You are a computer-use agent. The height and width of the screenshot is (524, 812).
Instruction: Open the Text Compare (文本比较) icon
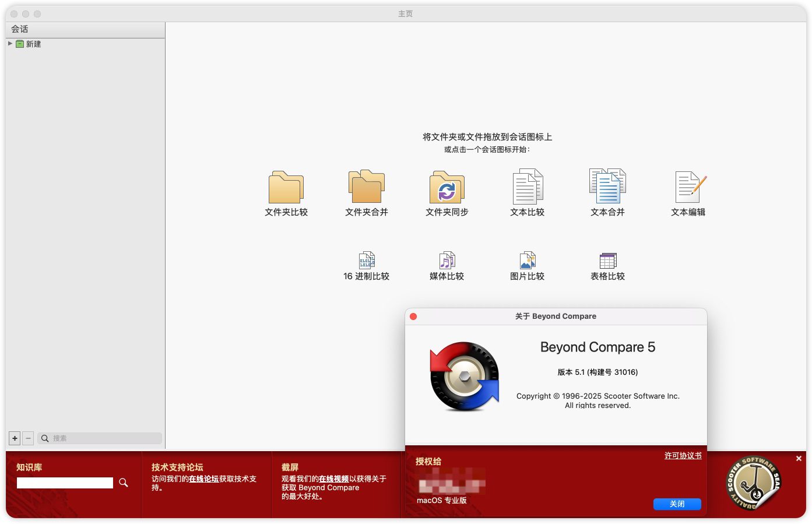tap(527, 188)
